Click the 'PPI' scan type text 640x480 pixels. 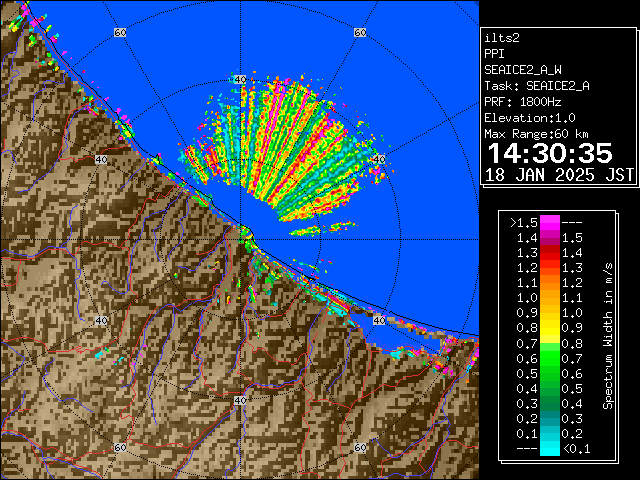pos(494,54)
